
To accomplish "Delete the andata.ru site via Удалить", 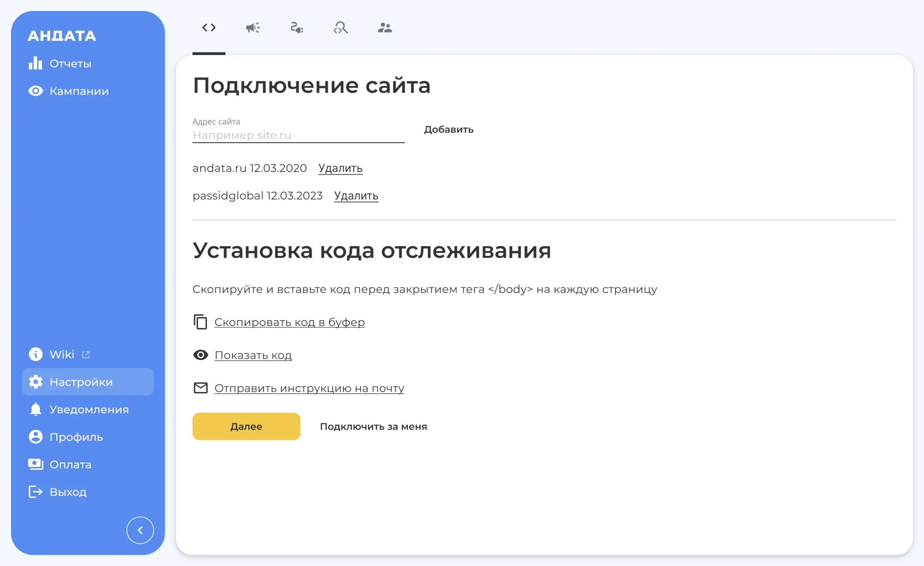I will coord(340,169).
